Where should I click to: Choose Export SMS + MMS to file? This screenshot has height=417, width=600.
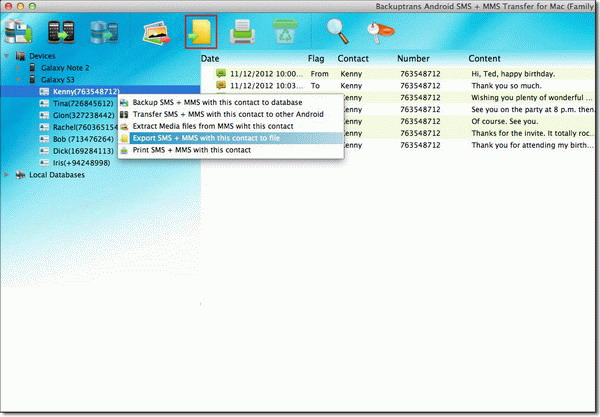coord(231,138)
